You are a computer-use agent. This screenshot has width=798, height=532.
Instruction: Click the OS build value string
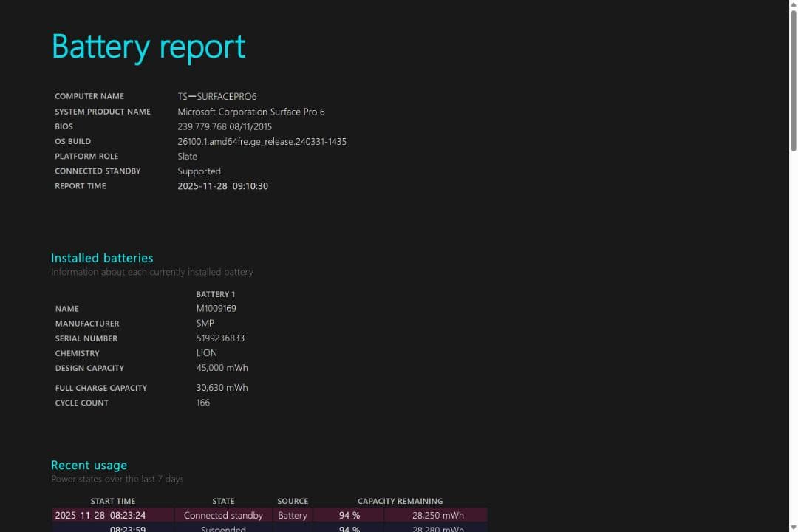[262, 141]
